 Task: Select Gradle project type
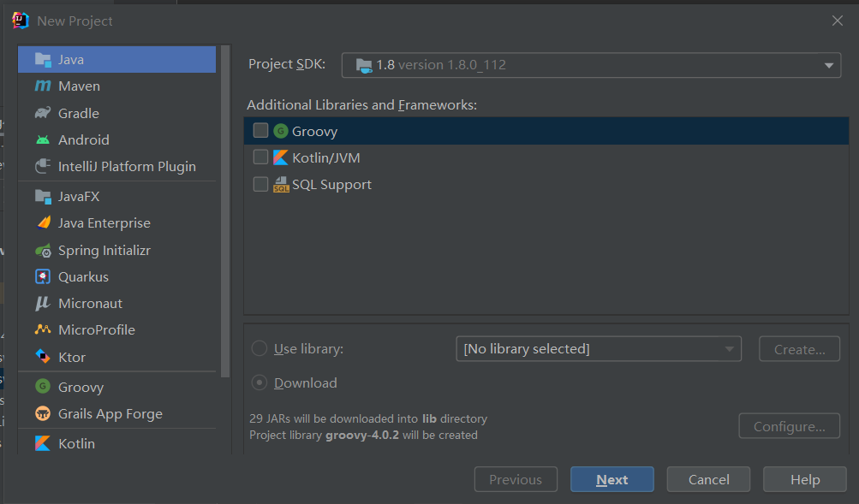pos(116,113)
